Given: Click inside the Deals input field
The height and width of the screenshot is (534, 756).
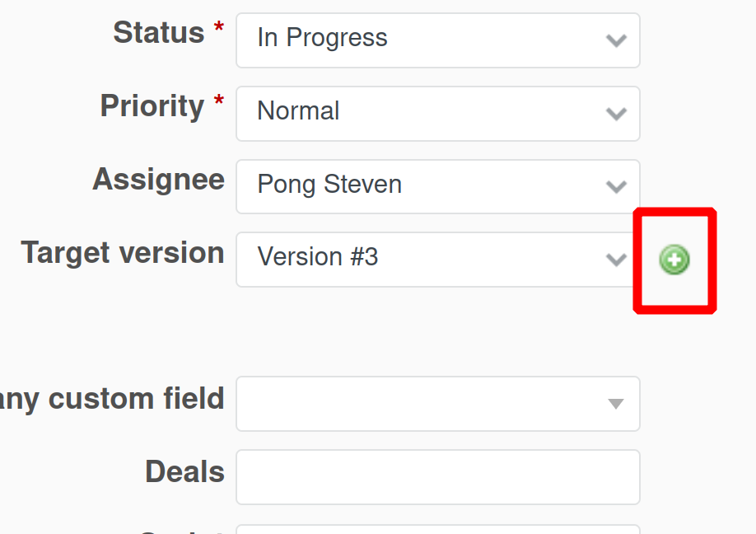Looking at the screenshot, I should (x=437, y=476).
